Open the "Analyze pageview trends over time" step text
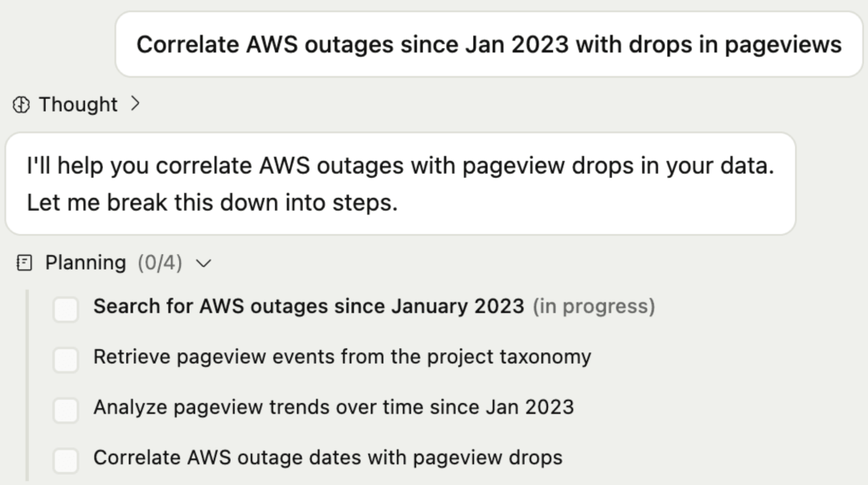Viewport: 868px width, 485px height. [334, 407]
